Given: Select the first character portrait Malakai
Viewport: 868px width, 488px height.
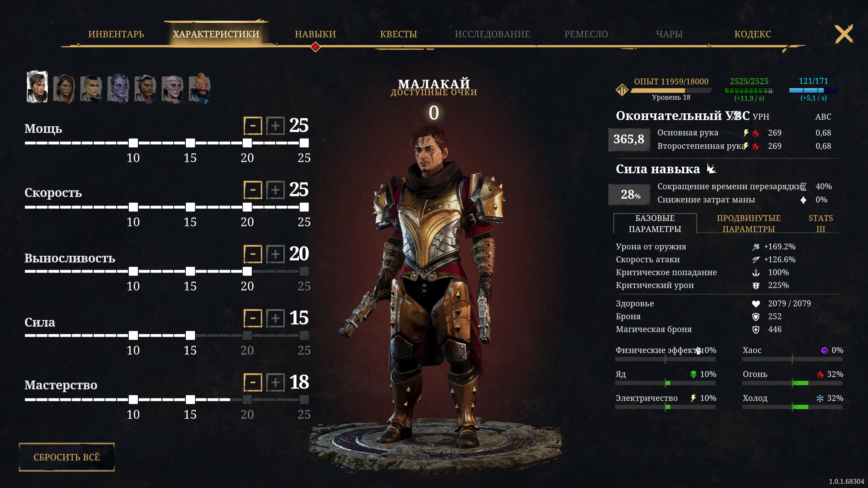Looking at the screenshot, I should tap(37, 87).
